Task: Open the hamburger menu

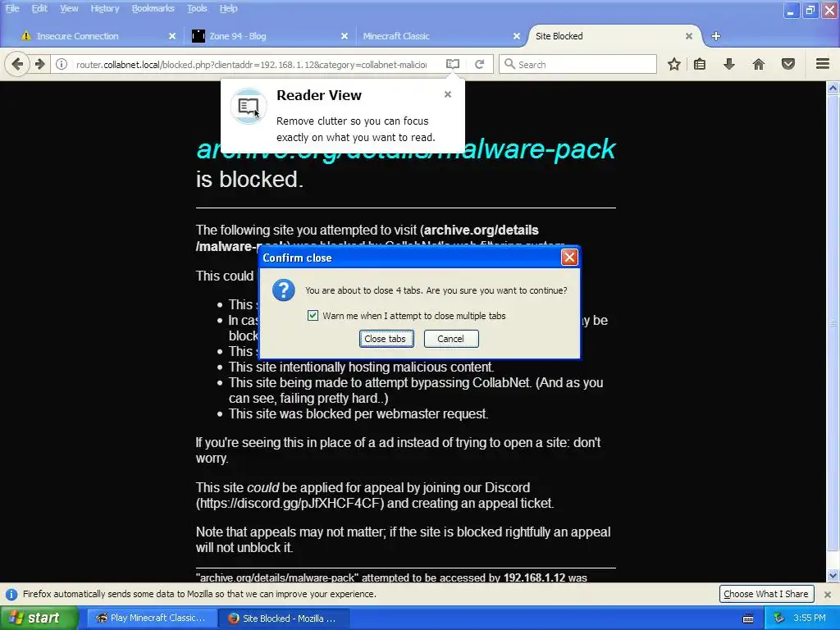Action: point(823,64)
